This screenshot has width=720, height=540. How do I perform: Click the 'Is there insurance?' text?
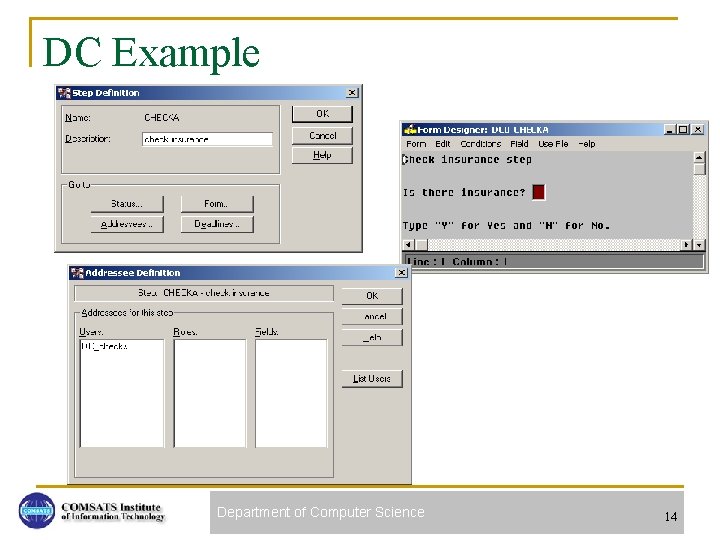[464, 193]
